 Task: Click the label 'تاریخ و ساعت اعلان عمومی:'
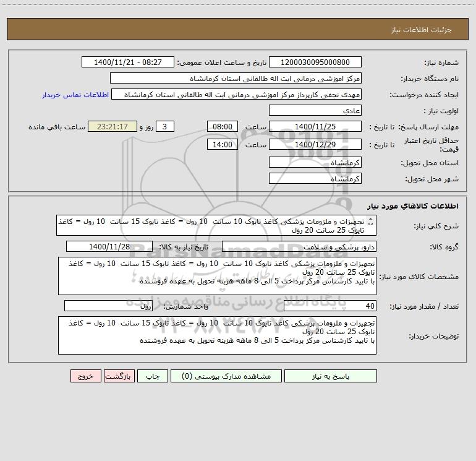tap(222, 62)
